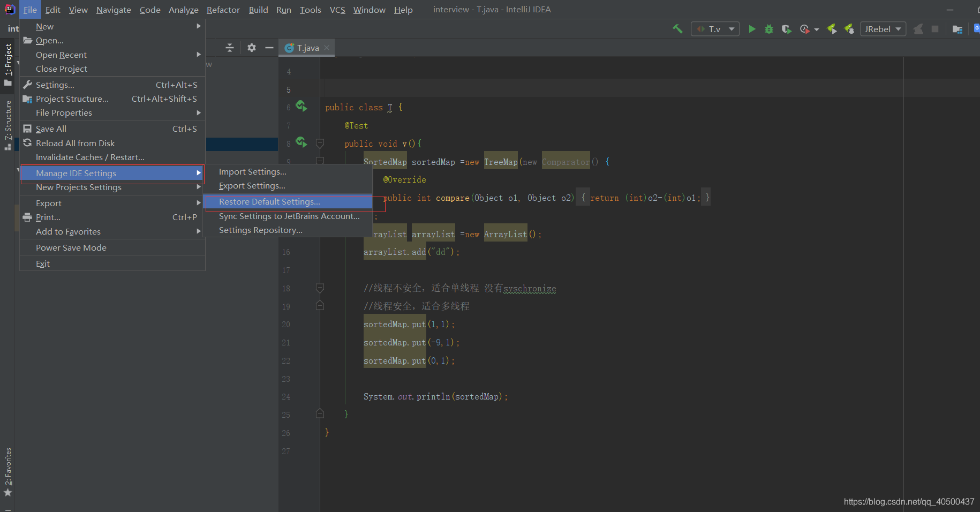Select Reload All from Disk
This screenshot has width=980, height=512.
[x=112, y=143]
